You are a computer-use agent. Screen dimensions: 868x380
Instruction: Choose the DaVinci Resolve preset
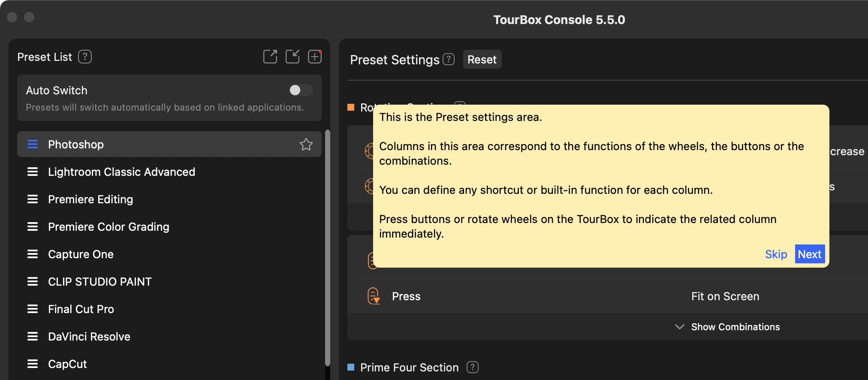click(x=89, y=337)
